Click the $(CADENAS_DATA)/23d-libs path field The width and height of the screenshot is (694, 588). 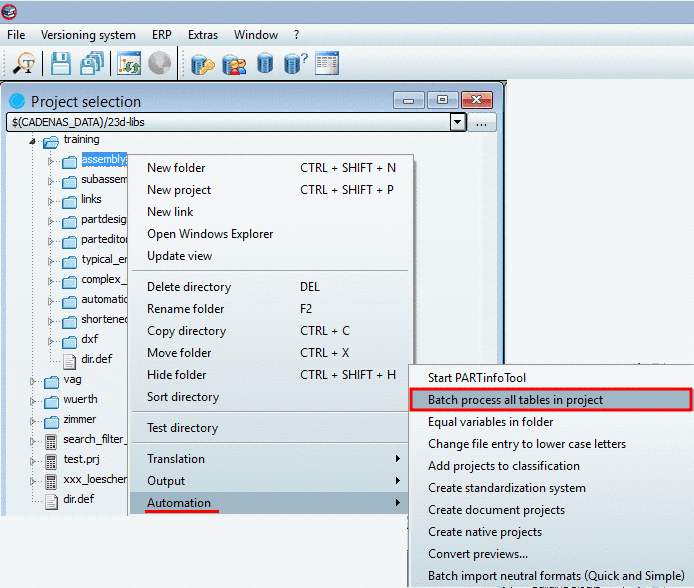[x=229, y=122]
